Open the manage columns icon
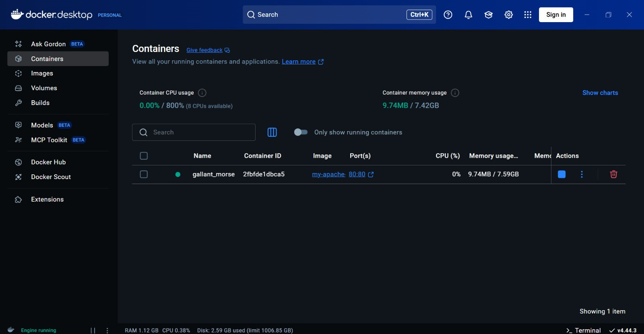The width and height of the screenshot is (644, 334). tap(272, 132)
